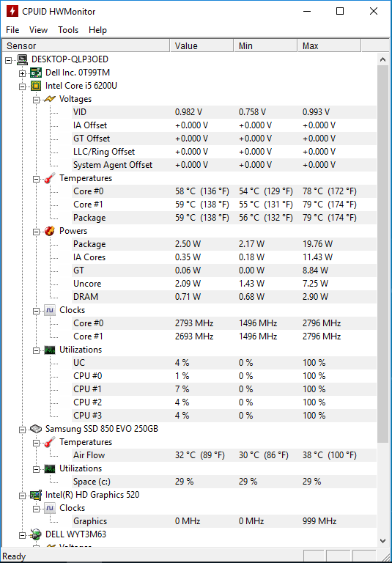The width and height of the screenshot is (392, 563).
Task: Click the Powers flame icon
Action: [x=50, y=231]
